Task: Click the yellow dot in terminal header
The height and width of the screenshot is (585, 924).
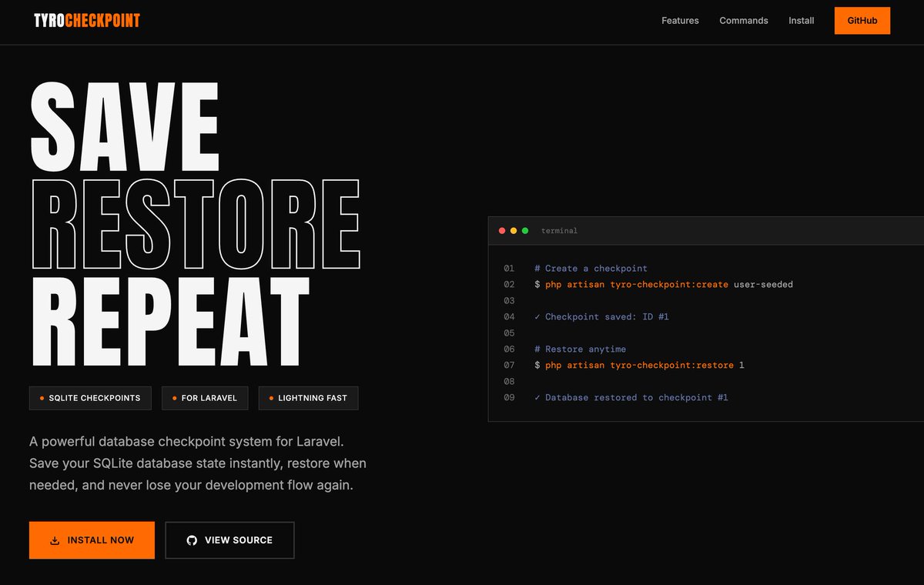Action: pyautogui.click(x=514, y=231)
